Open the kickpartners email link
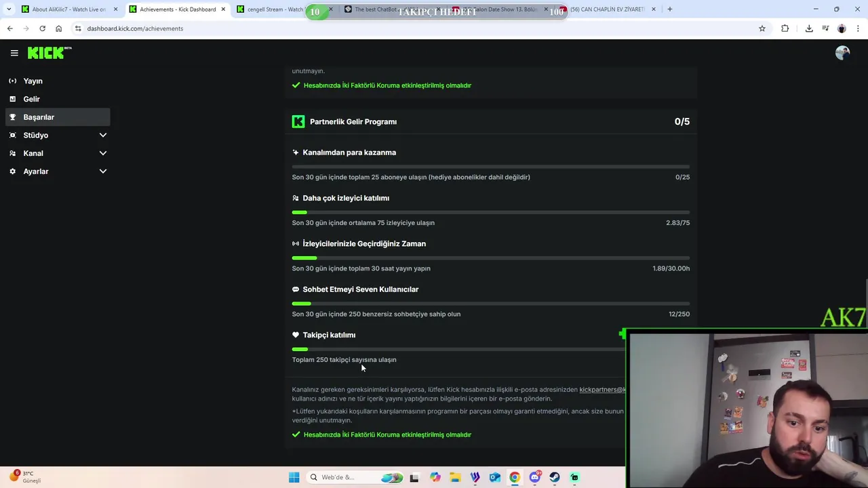The width and height of the screenshot is (868, 488). point(602,390)
